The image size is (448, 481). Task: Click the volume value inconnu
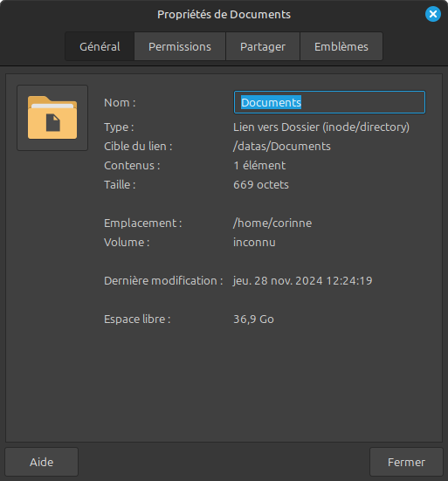point(254,243)
